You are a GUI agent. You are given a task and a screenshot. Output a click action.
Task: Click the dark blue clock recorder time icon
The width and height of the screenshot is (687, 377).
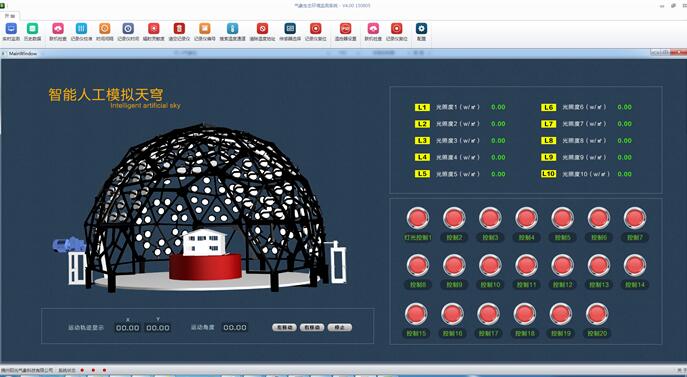[x=128, y=29]
